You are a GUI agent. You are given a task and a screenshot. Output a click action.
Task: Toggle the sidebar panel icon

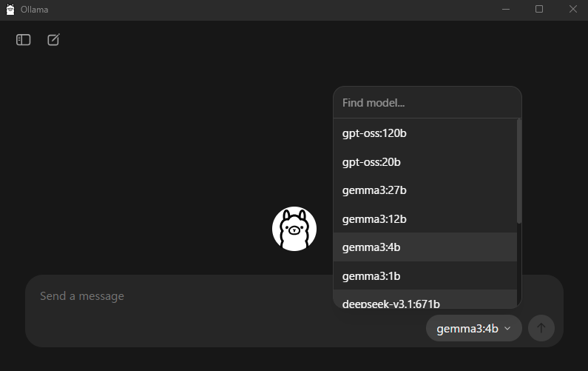tap(24, 40)
